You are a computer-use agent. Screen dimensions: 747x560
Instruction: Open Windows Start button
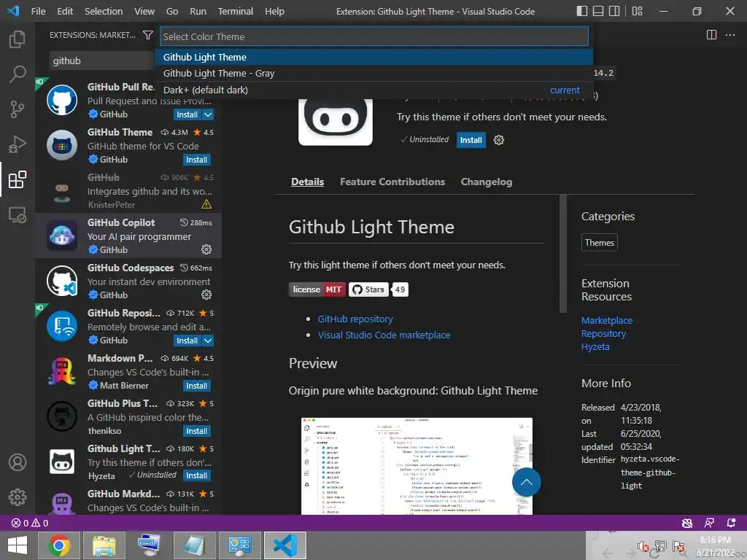18,545
